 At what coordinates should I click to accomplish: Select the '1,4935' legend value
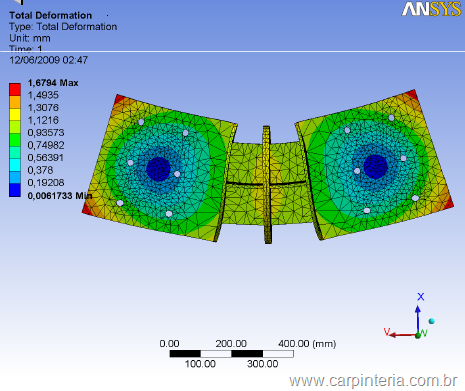pos(43,95)
